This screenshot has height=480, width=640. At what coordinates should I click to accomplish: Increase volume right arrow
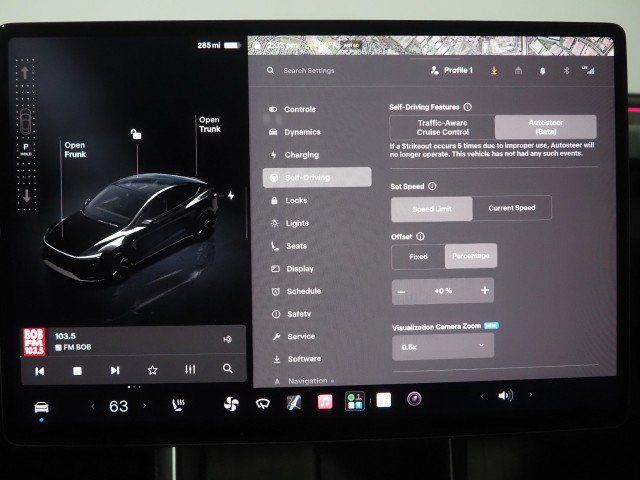click(530, 394)
